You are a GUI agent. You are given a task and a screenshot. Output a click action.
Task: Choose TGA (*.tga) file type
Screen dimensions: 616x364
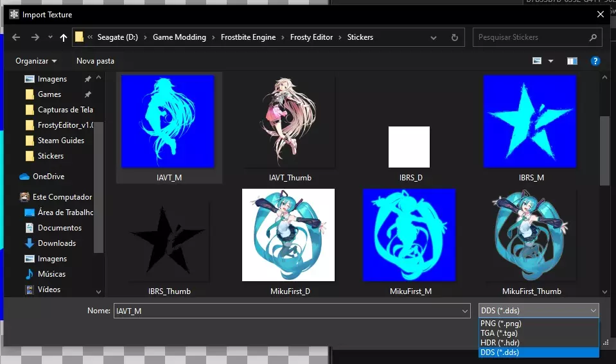click(539, 333)
